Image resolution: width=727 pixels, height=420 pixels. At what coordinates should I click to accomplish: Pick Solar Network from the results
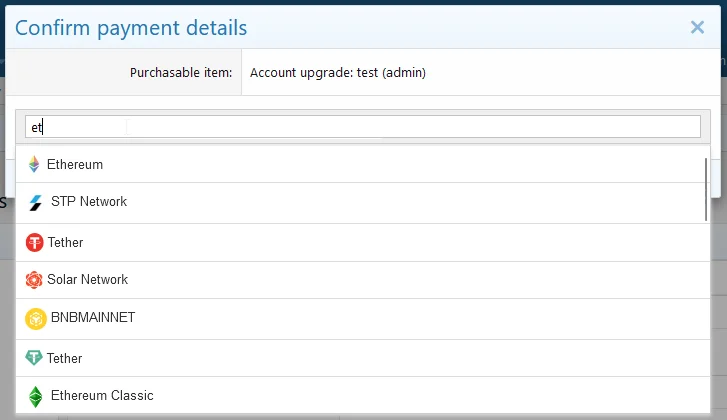[88, 280]
